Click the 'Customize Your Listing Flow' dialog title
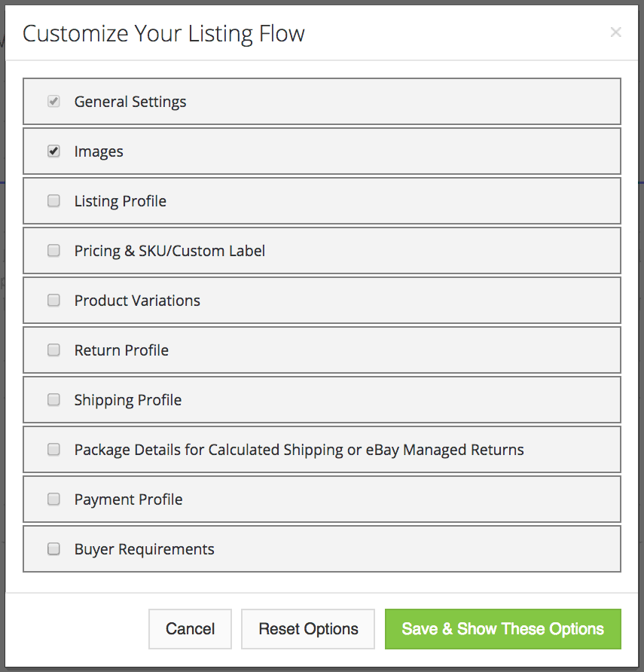Screen dimensions: 644x672 click(x=163, y=34)
